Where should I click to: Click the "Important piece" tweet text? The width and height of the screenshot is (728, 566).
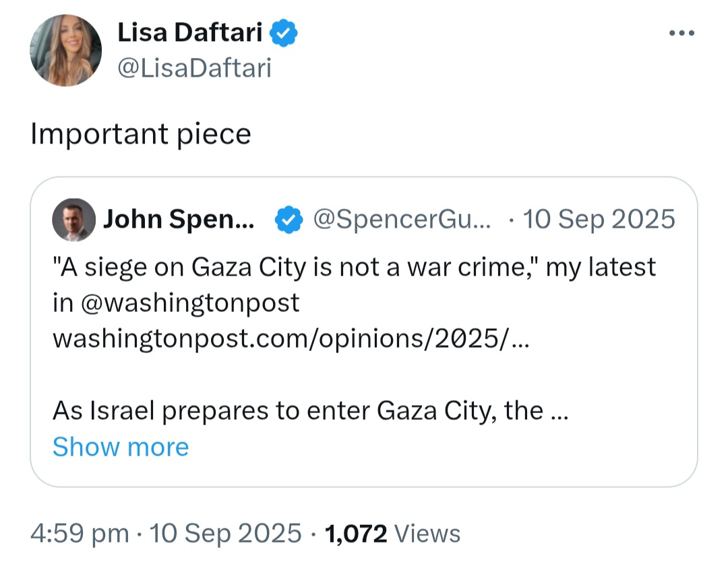pyautogui.click(x=141, y=134)
